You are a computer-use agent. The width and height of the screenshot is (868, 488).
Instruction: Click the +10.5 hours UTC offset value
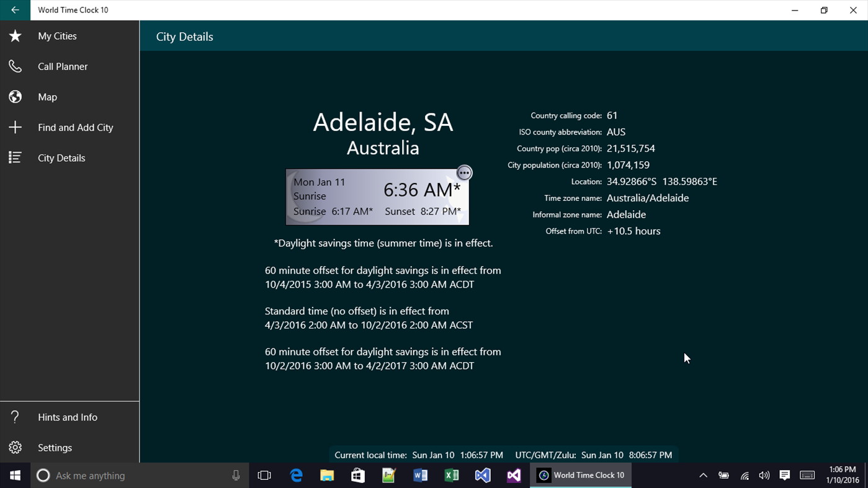(633, 231)
